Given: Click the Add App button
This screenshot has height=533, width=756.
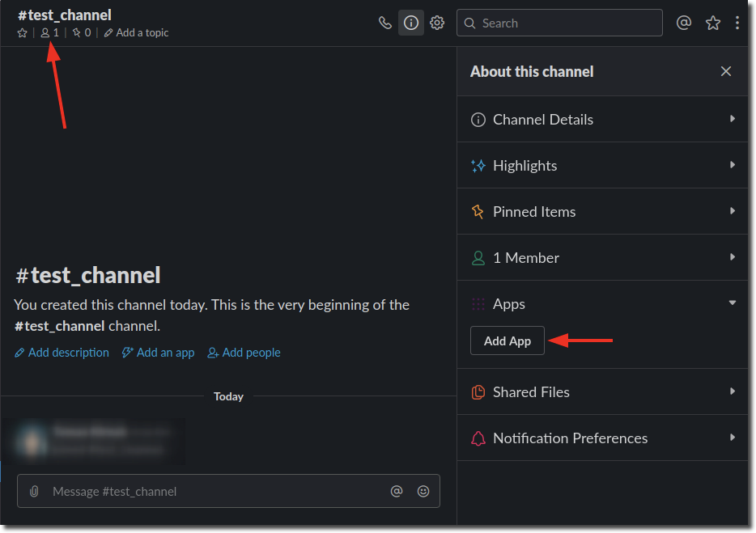Looking at the screenshot, I should [x=508, y=341].
